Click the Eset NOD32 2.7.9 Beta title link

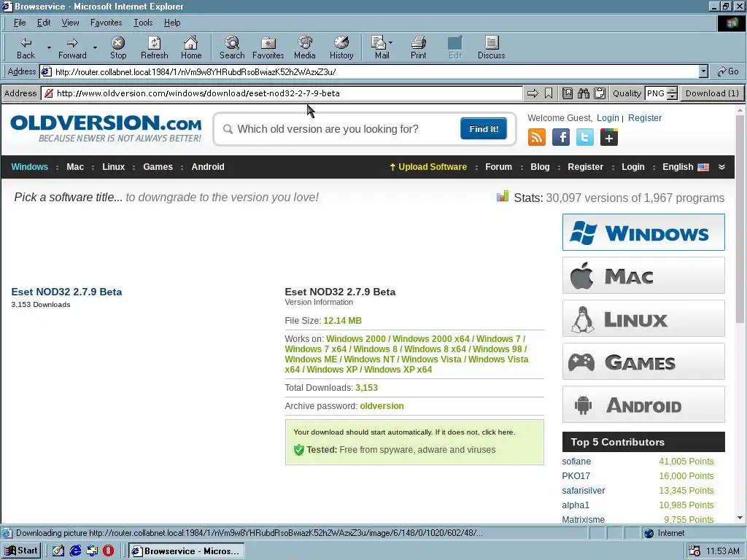point(66,292)
